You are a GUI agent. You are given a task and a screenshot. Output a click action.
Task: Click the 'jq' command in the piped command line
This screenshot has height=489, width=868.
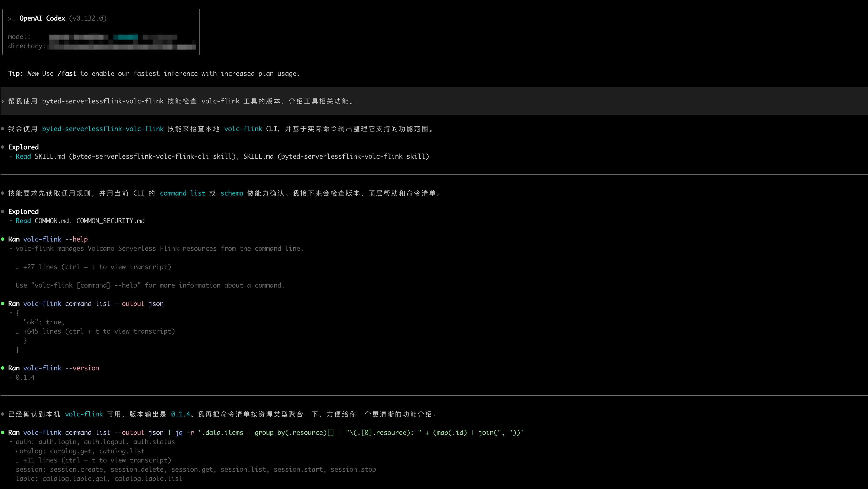179,432
